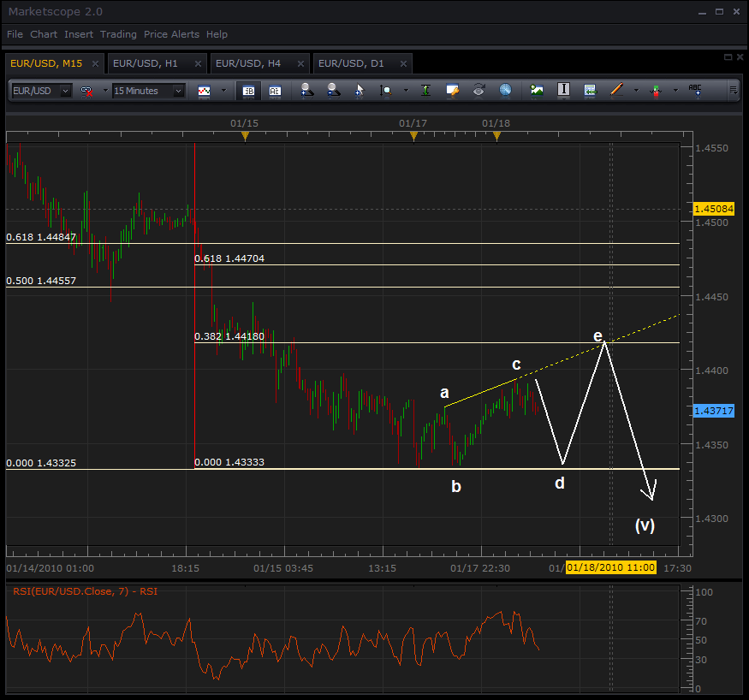Click the 01/15 date marker triangle
This screenshot has height=700, width=749.
click(245, 138)
